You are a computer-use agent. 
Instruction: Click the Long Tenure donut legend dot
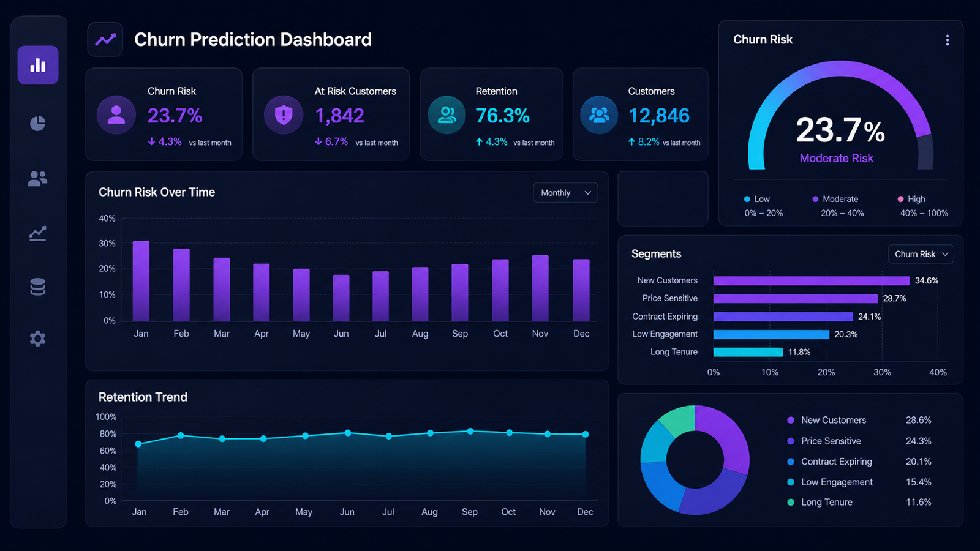(791, 502)
